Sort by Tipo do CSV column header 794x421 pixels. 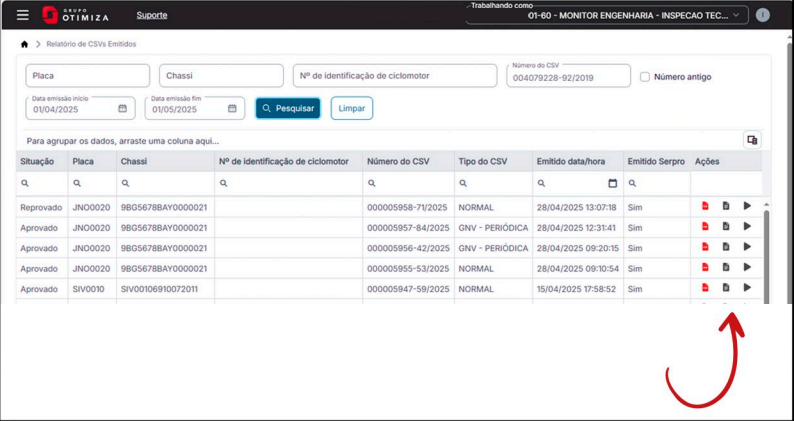(494, 161)
